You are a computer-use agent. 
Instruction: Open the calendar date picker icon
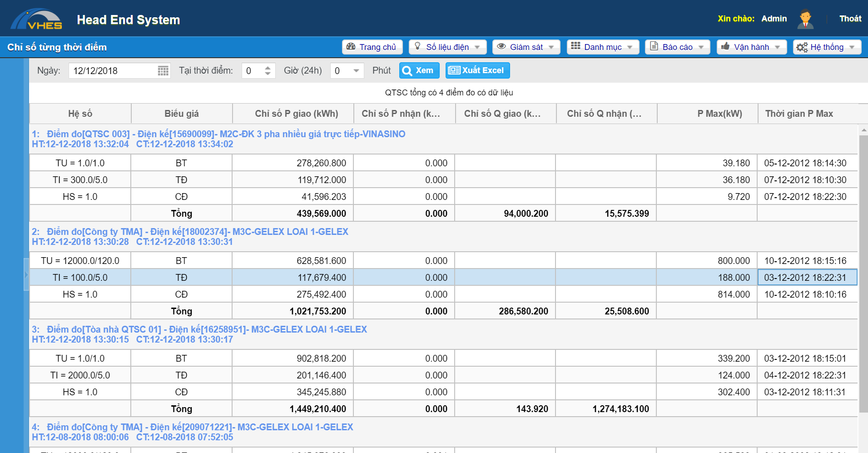(x=163, y=71)
